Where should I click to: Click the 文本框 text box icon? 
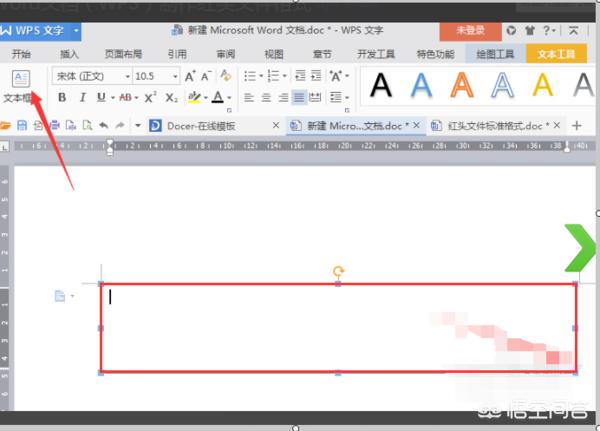pos(21,78)
